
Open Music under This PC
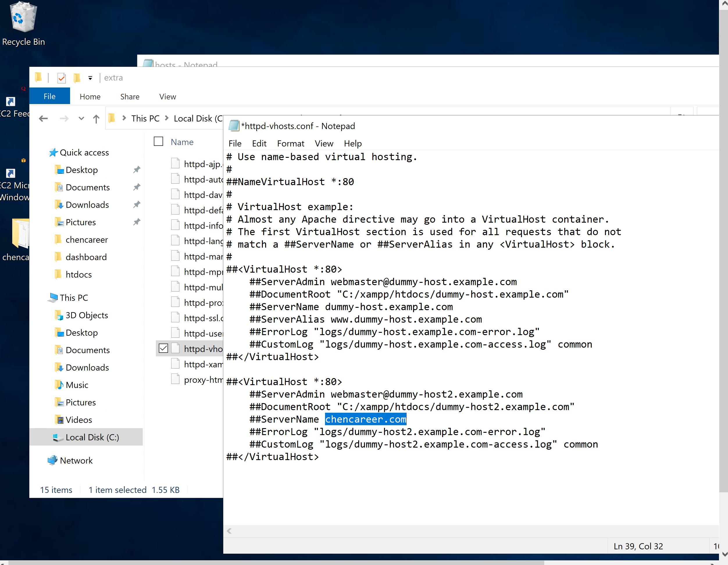[x=77, y=385]
